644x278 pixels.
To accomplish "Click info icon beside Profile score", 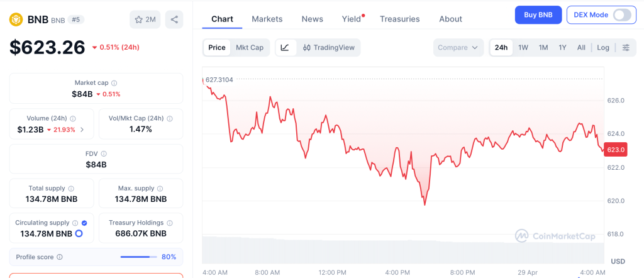I will 60,257.
